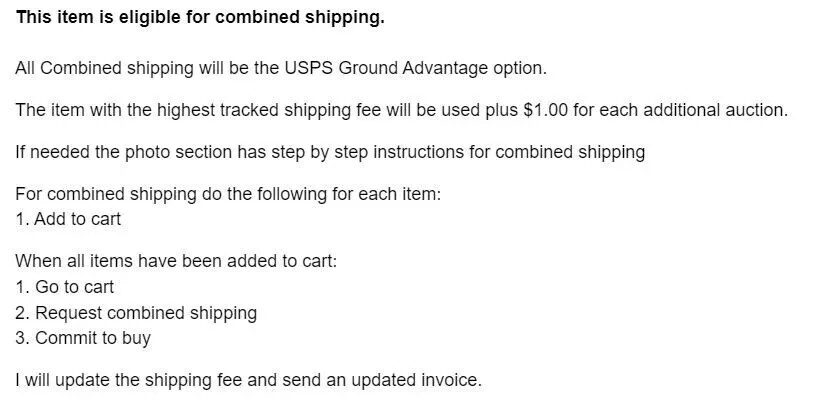This screenshot has height=411, width=813.
Task: Click the bold heading about combined shipping eligibility
Action: click(x=200, y=17)
